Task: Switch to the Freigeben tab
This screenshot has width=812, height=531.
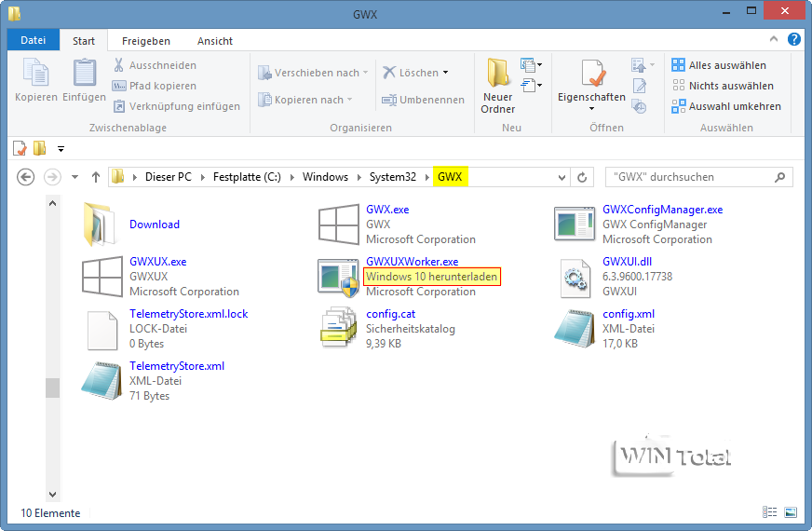Action: coord(146,41)
